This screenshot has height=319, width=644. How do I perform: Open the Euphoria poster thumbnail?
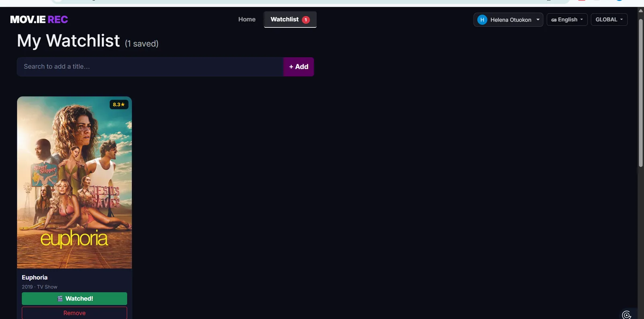(x=74, y=182)
